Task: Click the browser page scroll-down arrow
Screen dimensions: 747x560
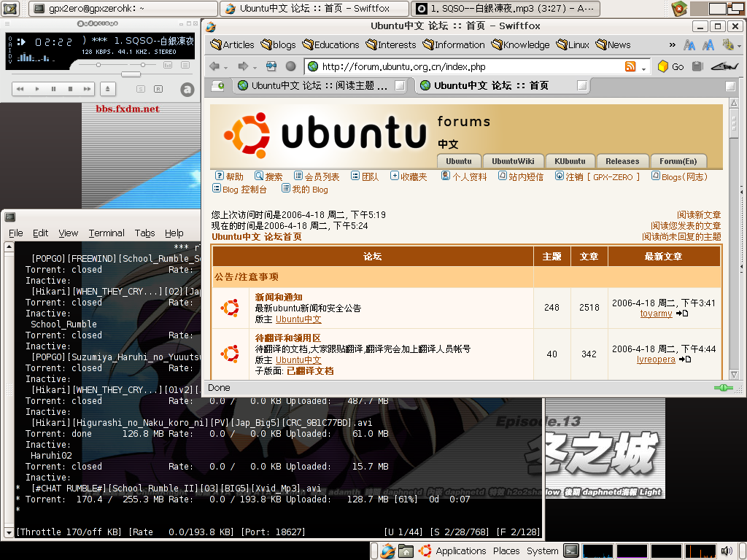Action: 734,375
